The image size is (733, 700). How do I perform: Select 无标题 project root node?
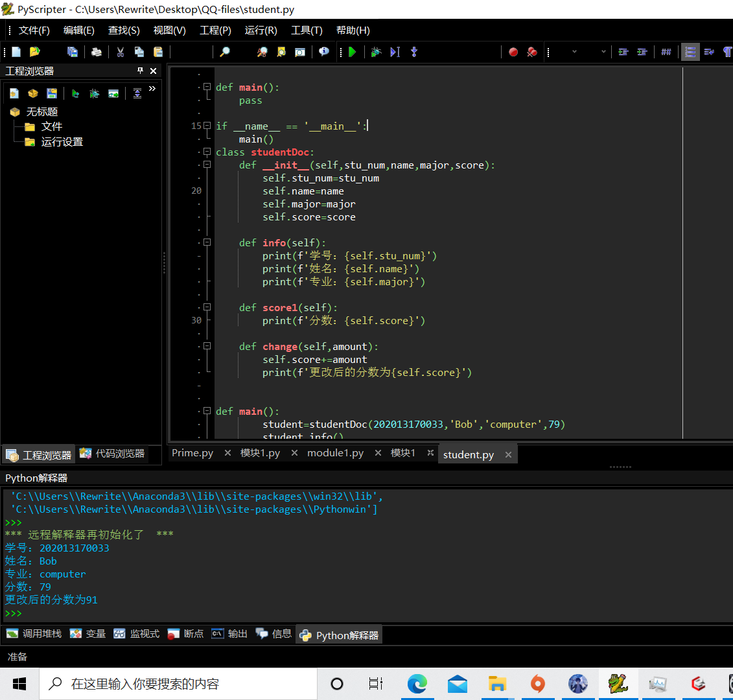pyautogui.click(x=41, y=111)
